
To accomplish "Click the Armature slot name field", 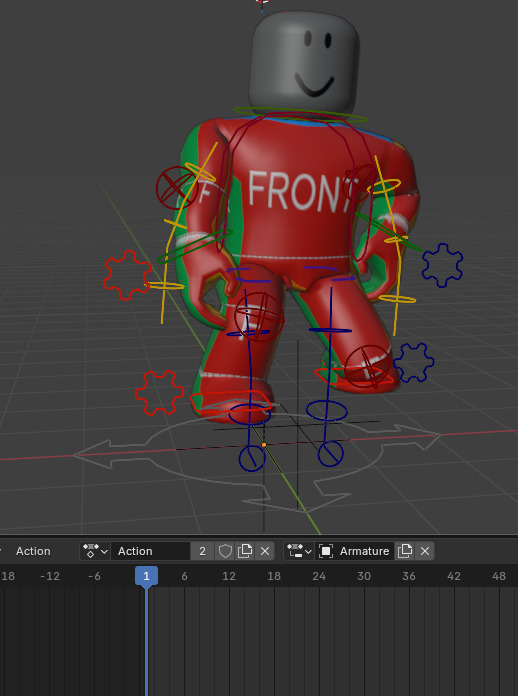I will [364, 551].
